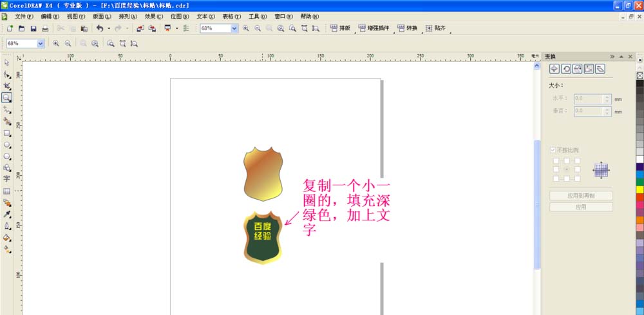Viewport: 644px width, 315px height.
Task: Switch to Skew tab in Transform docker
Action: click(x=600, y=68)
